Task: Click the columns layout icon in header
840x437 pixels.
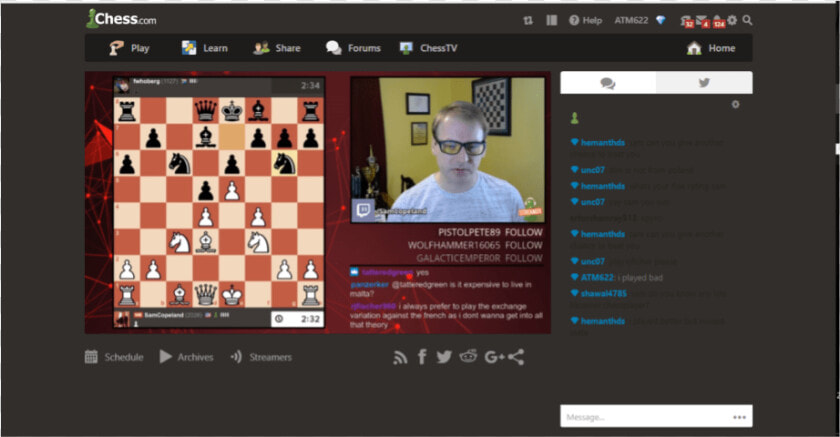Action: point(552,20)
